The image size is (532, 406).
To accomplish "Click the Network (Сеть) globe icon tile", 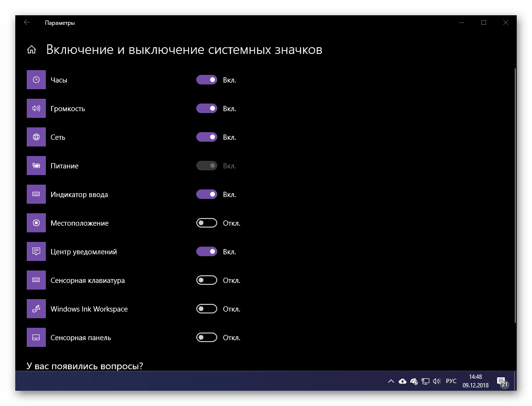I will tap(36, 137).
